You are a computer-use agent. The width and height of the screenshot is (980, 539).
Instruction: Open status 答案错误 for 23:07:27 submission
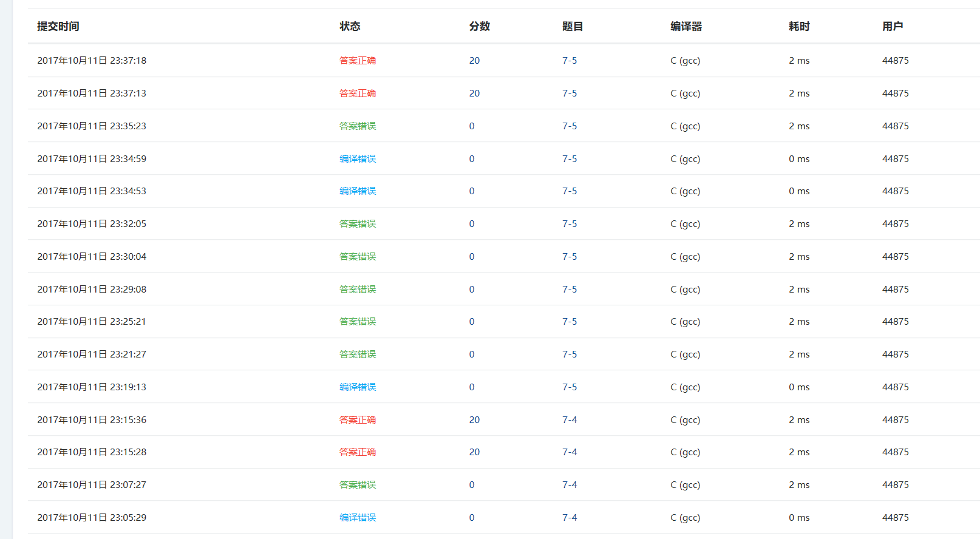358,485
